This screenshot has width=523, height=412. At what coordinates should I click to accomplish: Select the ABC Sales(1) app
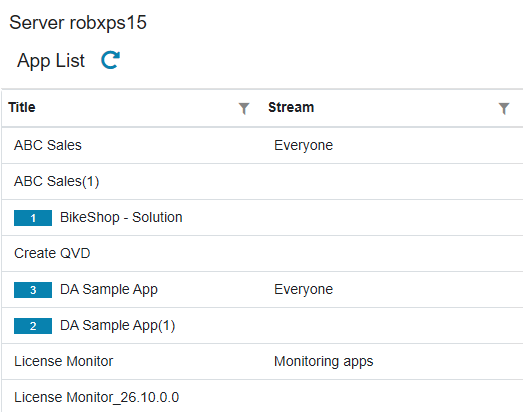[x=56, y=181]
